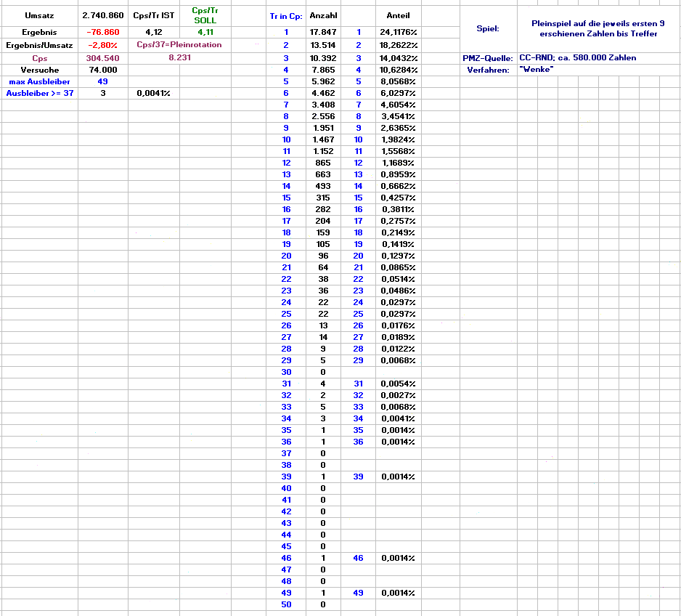Click the green Cps/Tr SOLL header
This screenshot has width=681, height=616.
pos(205,16)
